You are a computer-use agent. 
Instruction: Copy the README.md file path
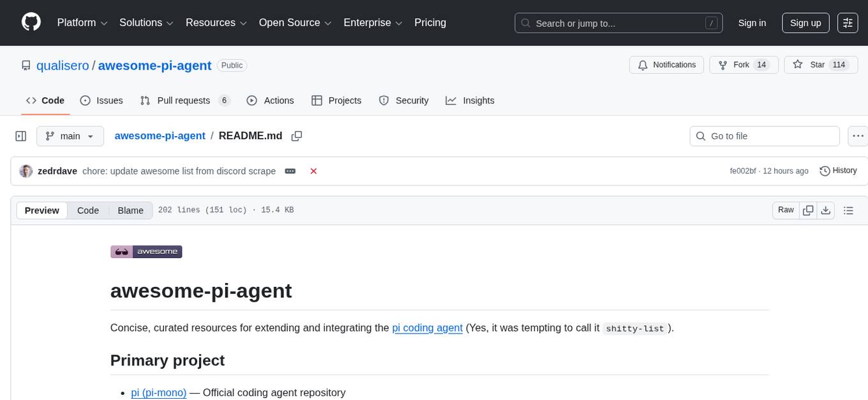click(x=296, y=135)
